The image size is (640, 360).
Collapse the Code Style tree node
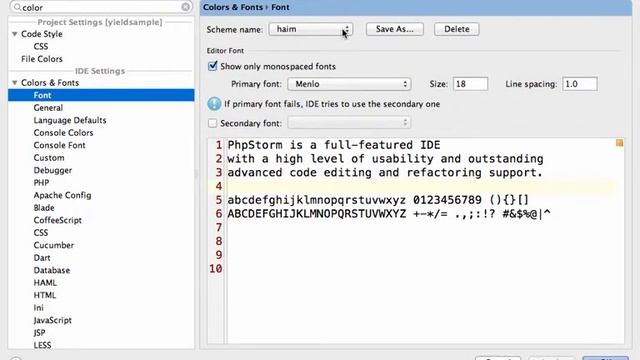15,34
